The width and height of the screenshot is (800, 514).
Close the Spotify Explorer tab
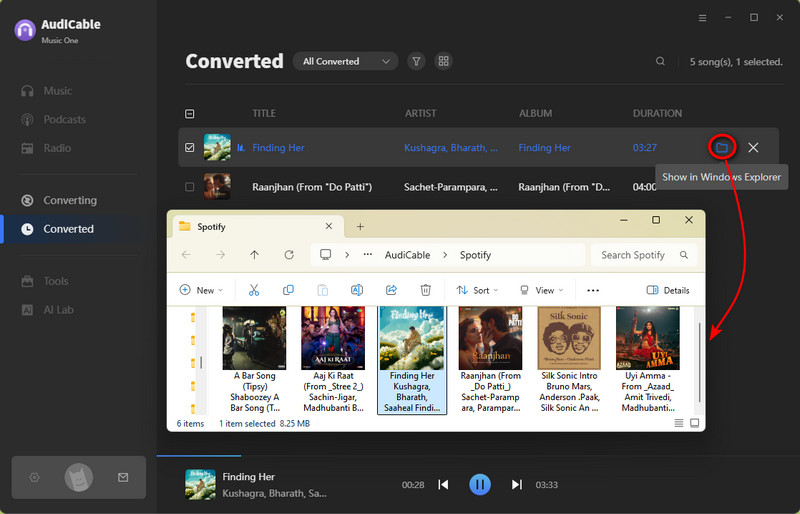329,226
